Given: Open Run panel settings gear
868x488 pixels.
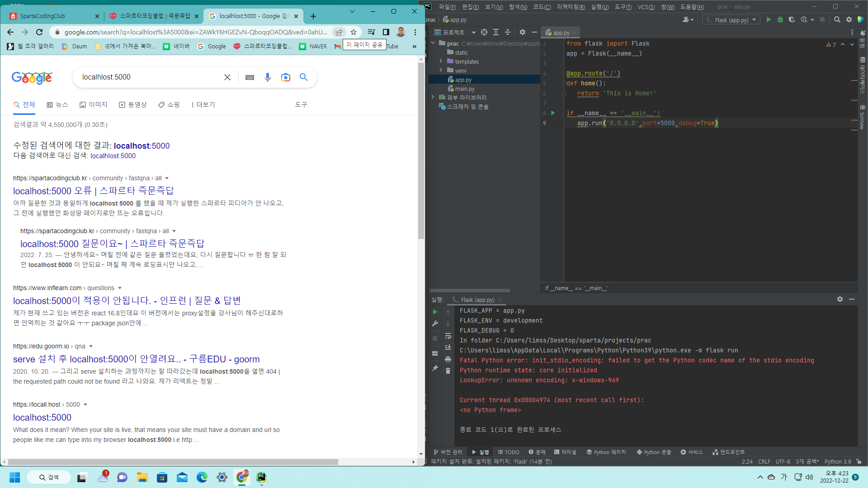Looking at the screenshot, I should click(x=840, y=299).
